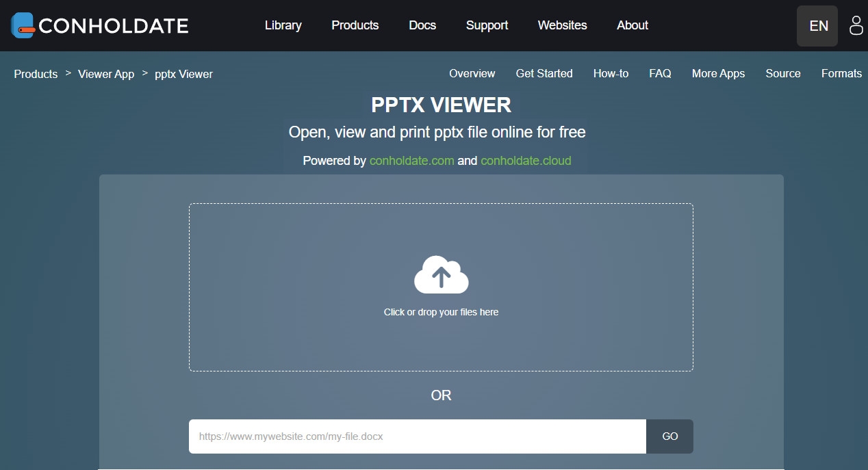Screen dimensions: 868x470
Task: Open the Support menu
Action: click(x=487, y=25)
